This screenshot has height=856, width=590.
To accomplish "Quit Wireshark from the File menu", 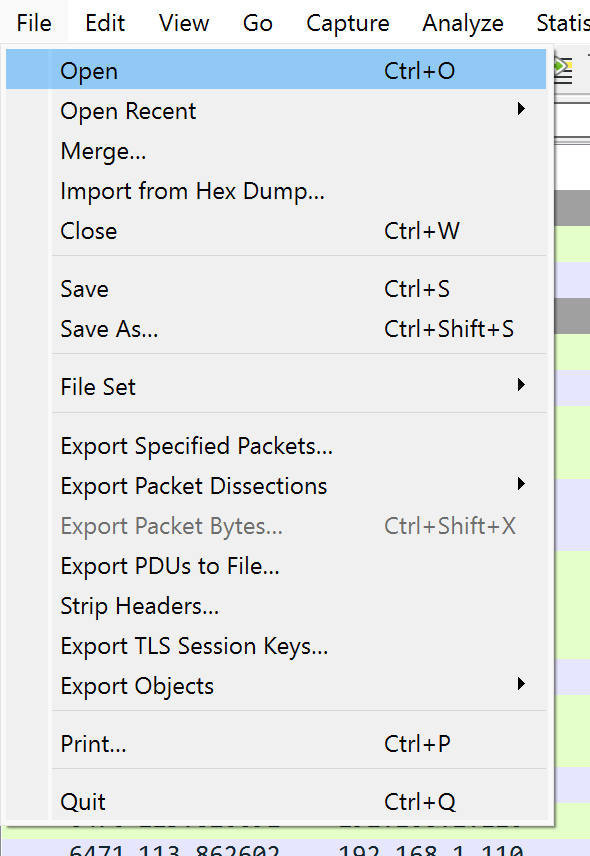I will (276, 801).
